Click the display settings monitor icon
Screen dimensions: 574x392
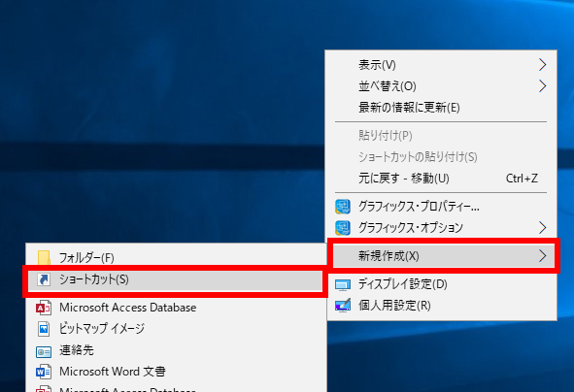tap(343, 285)
